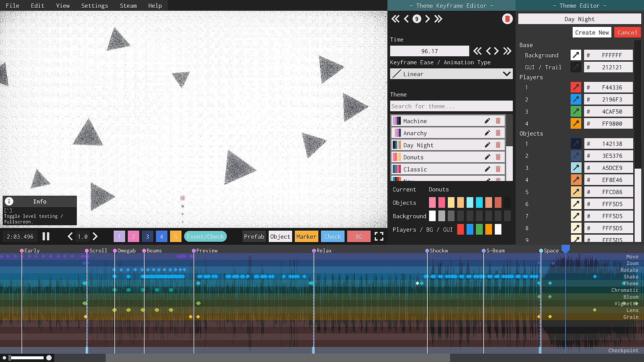
Task: Open the Keyframe Ease Linear dropdown
Action: coord(451,74)
